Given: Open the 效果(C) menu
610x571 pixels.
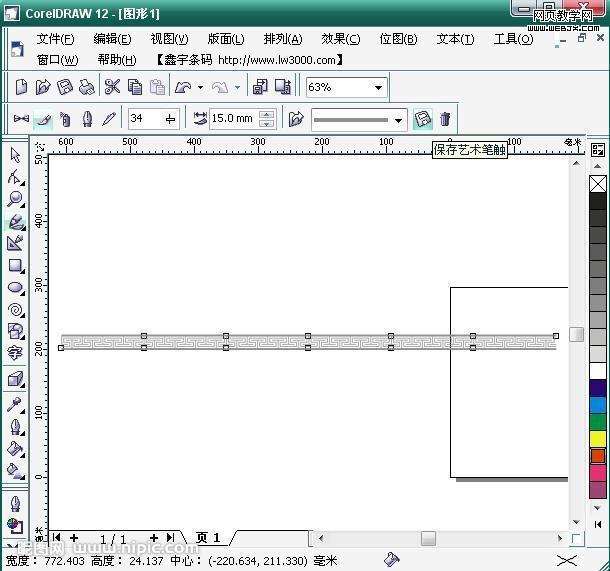Looking at the screenshot, I should point(341,39).
